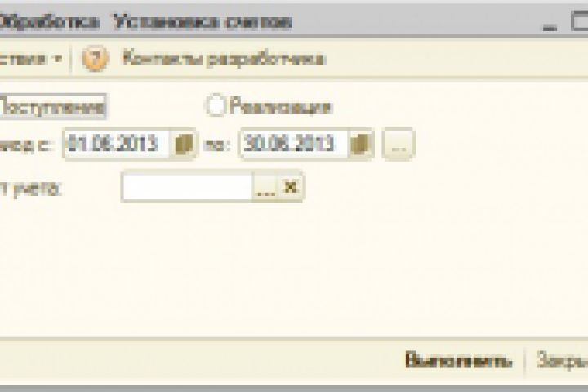Click the small arrow beside Действия
The image size is (588, 392).
tap(58, 59)
